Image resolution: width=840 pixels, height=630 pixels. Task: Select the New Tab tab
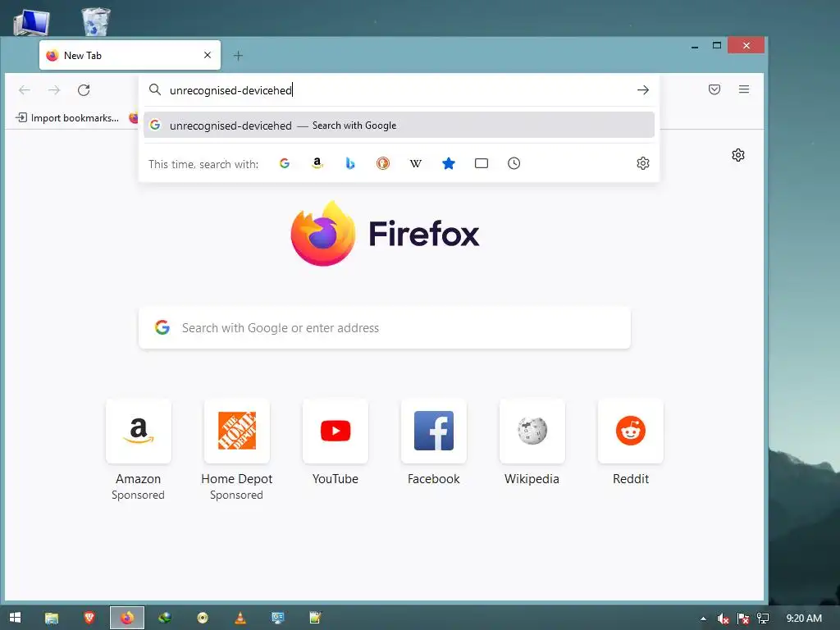coord(130,55)
